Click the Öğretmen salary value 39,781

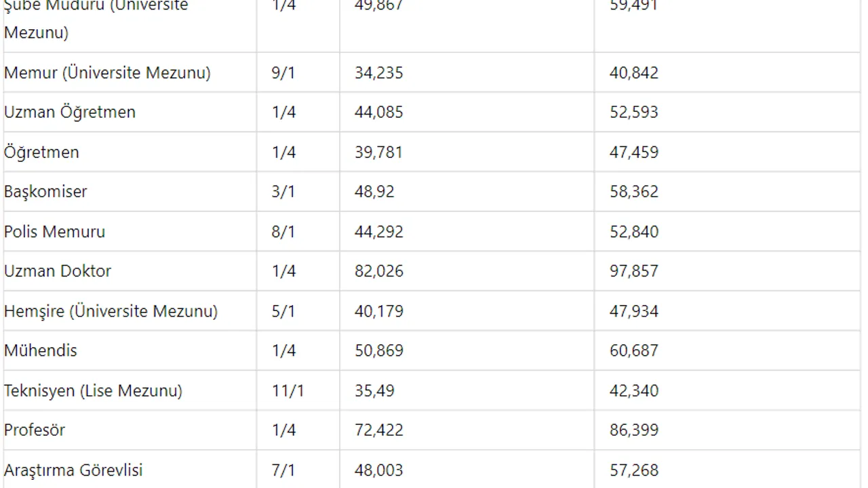378,152
